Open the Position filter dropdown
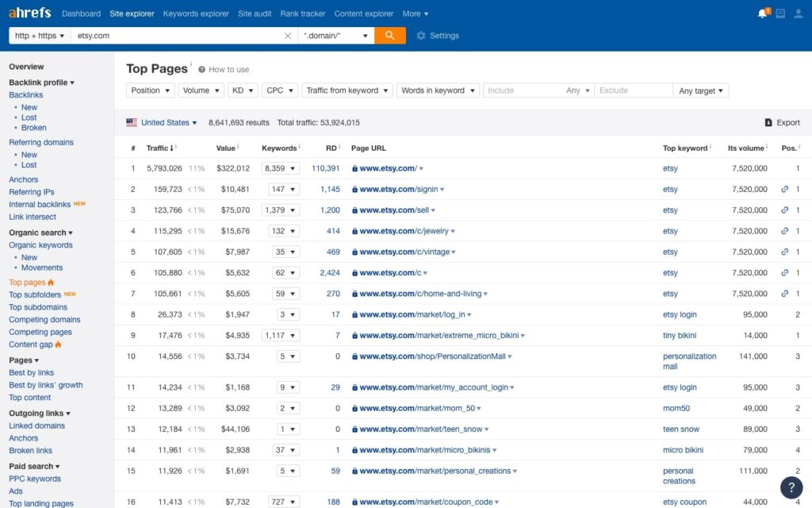This screenshot has width=812, height=508. 150,90
